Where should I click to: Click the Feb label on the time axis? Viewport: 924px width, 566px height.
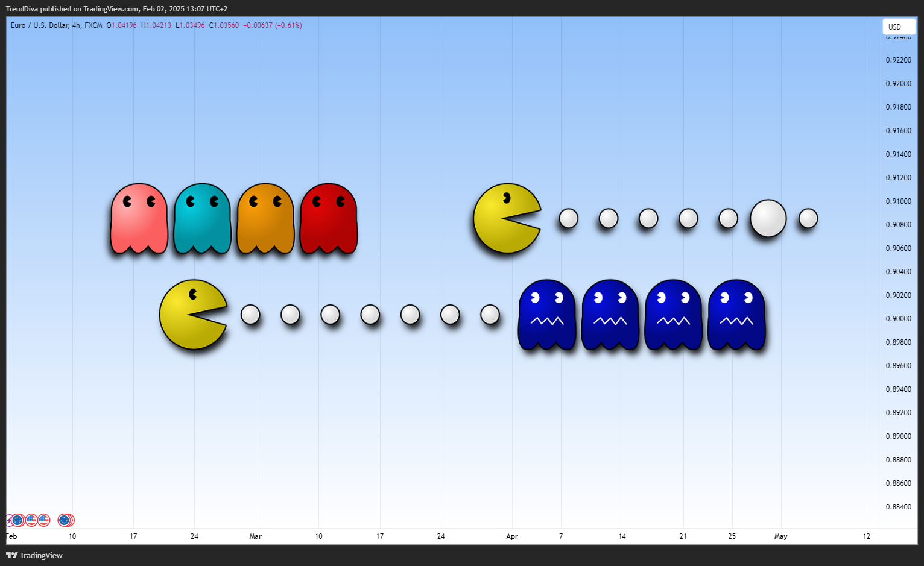click(x=11, y=536)
